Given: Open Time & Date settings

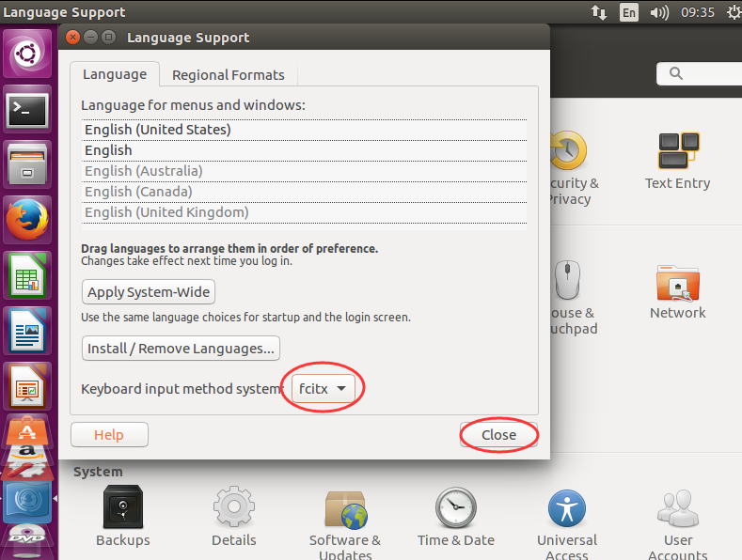Looking at the screenshot, I should [x=456, y=516].
